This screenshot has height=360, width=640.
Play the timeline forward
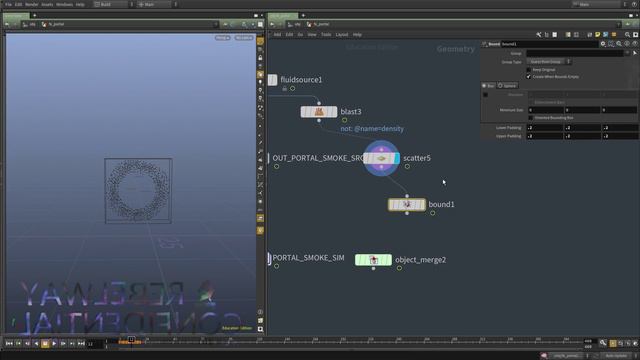pos(54,344)
